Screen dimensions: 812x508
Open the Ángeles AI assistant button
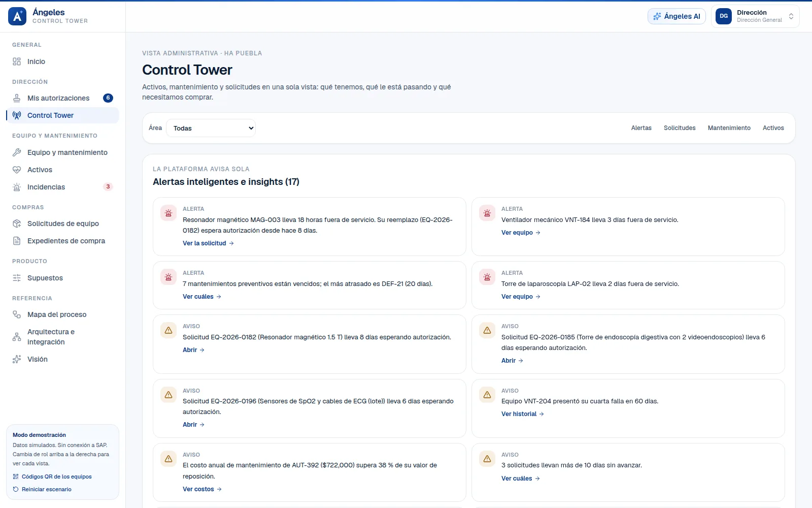pyautogui.click(x=676, y=16)
